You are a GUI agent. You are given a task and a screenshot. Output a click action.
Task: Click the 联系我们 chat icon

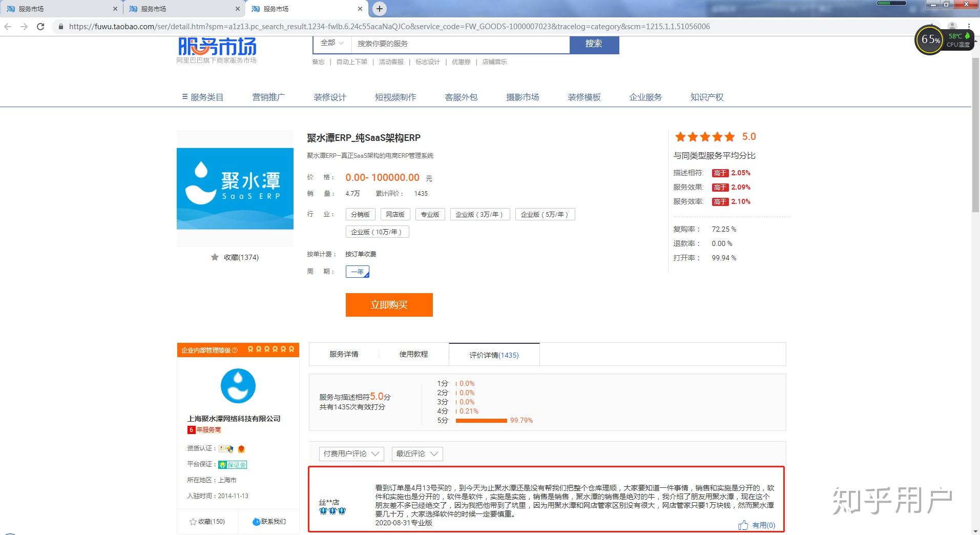257,522
